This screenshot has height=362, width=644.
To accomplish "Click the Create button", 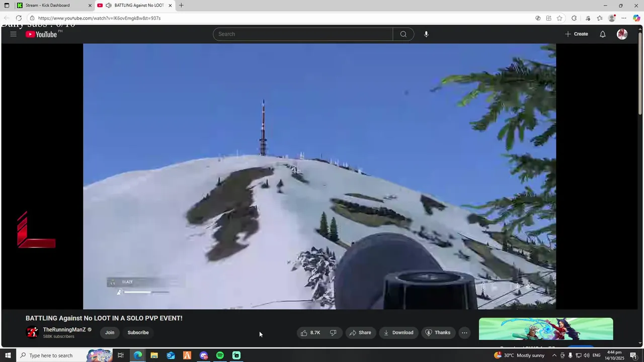I will (x=576, y=34).
